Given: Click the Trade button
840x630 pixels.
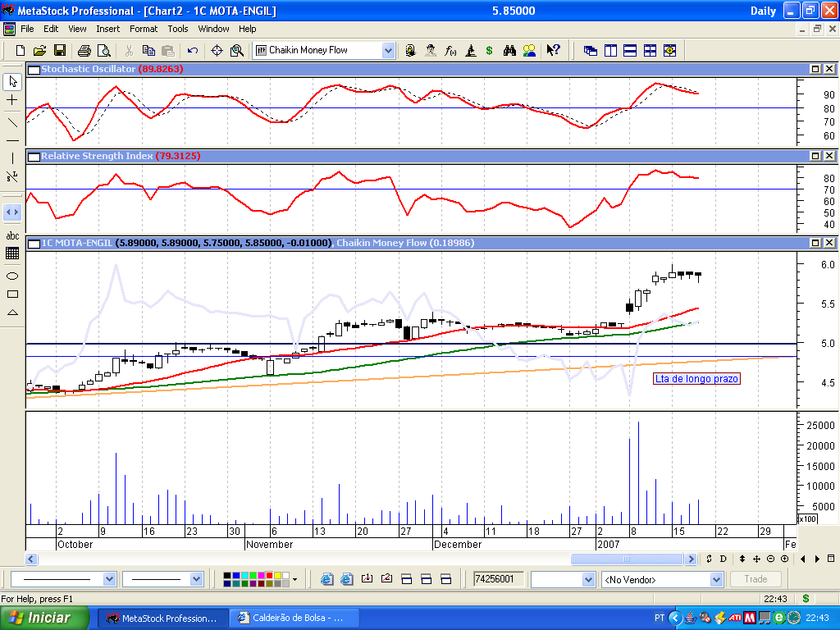Looking at the screenshot, I should pyautogui.click(x=756, y=579).
